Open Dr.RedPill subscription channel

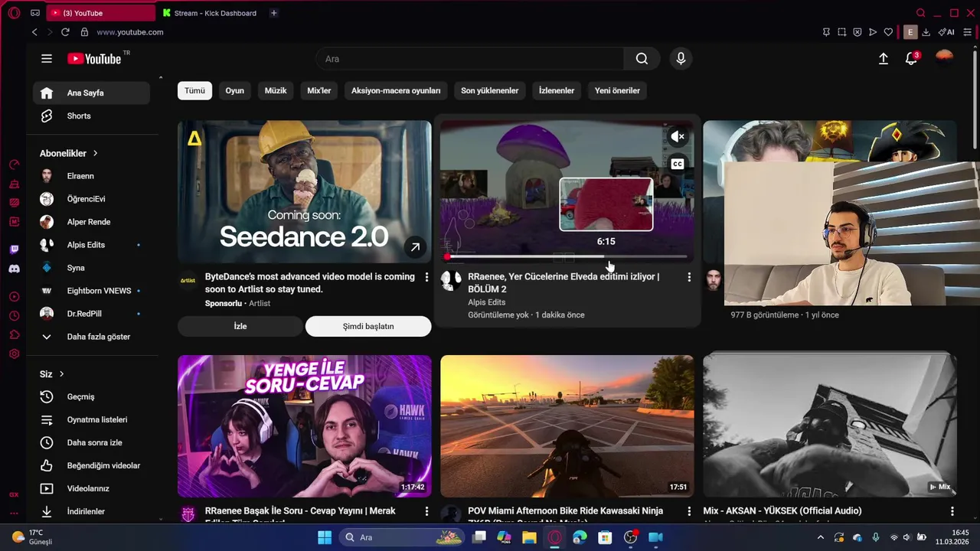91,314
